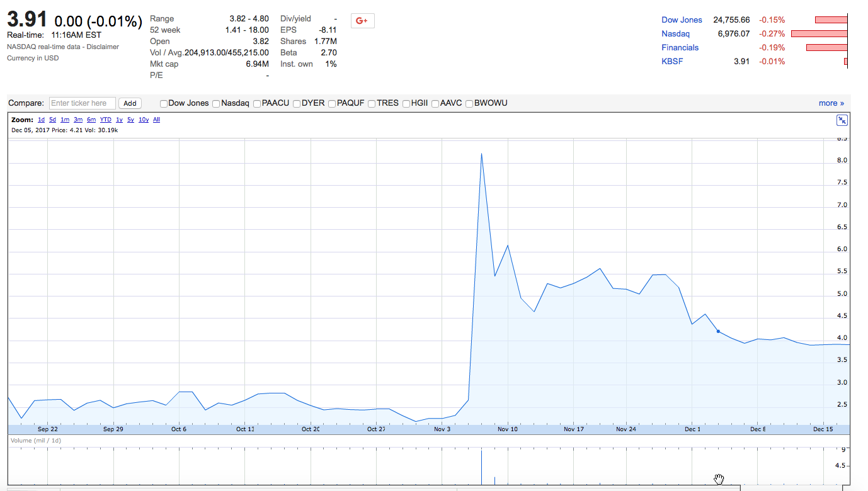The width and height of the screenshot is (868, 491).
Task: Click the 'Nov 10' date axis label
Action: [x=507, y=429]
